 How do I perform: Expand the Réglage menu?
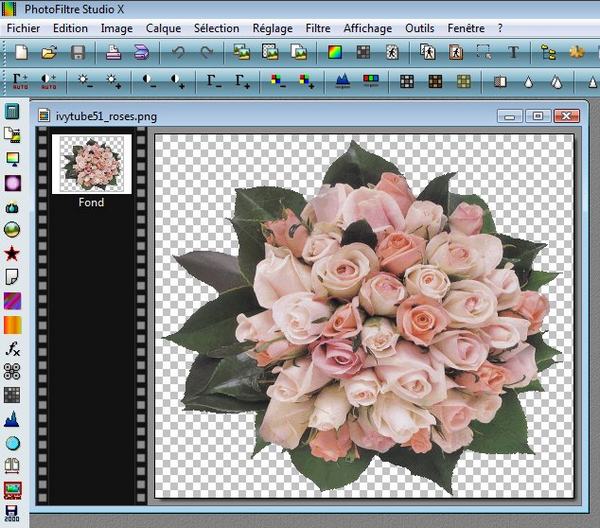[273, 28]
